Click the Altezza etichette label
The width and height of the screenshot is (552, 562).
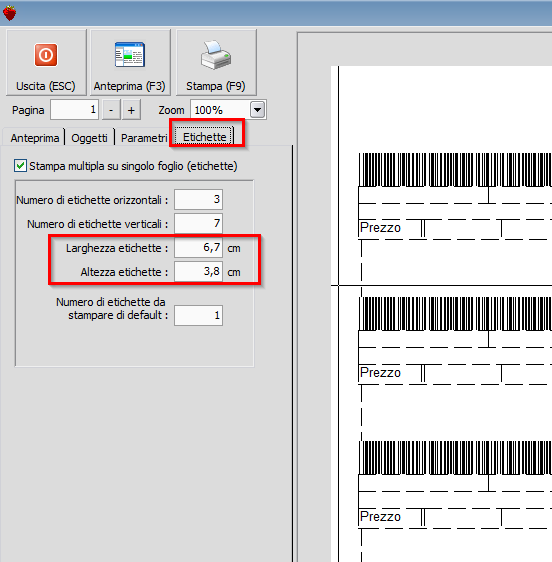(124, 272)
